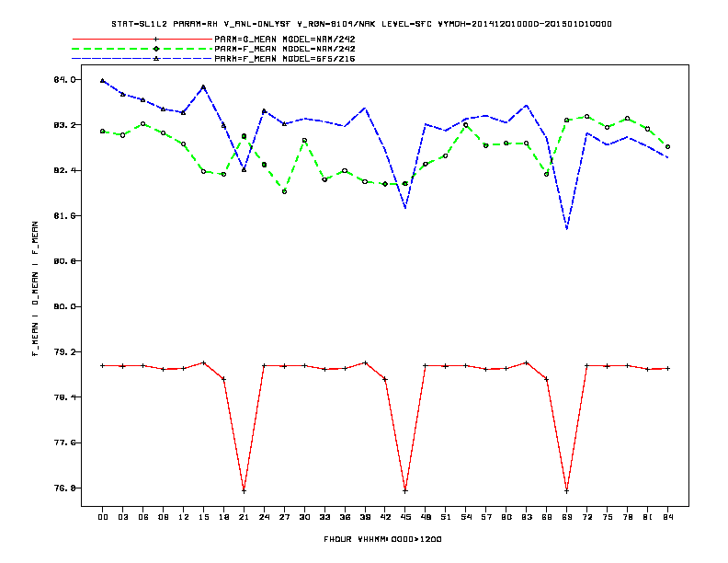Viewport: 728px width, 563px height.
Task: Select legend entry PARM=F_MEAN MODEL=GFS/216
Action: 285,59
